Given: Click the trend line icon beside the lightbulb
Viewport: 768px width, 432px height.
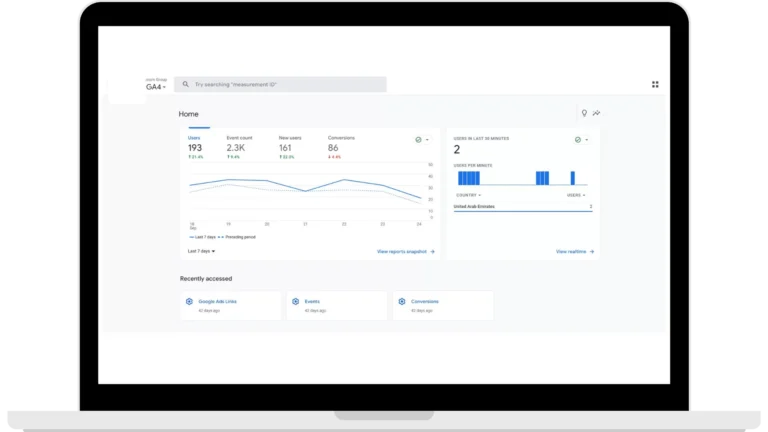Looking at the screenshot, I should click(596, 113).
